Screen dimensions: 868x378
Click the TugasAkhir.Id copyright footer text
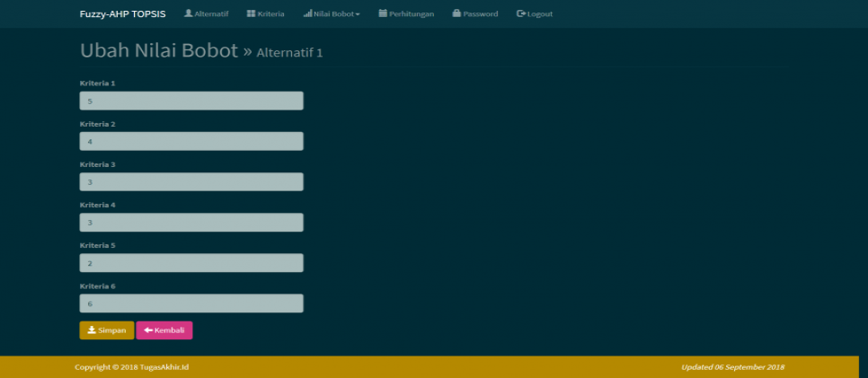coord(131,367)
